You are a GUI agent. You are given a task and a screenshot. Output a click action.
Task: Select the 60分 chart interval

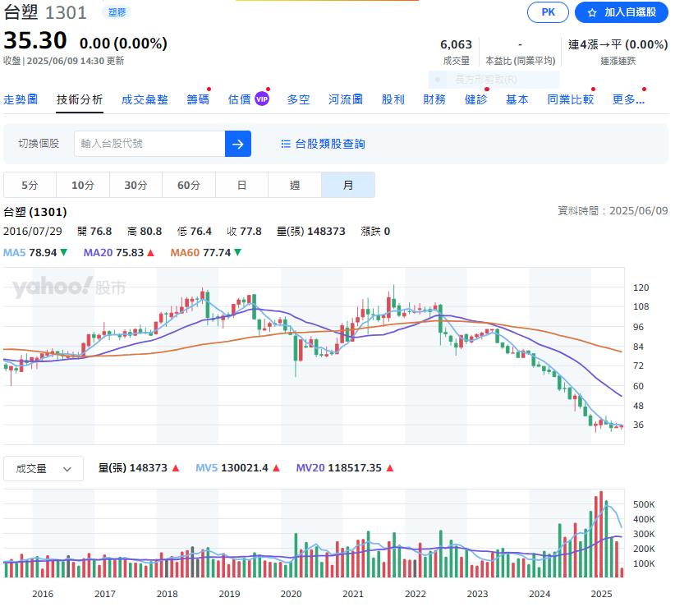point(189,185)
